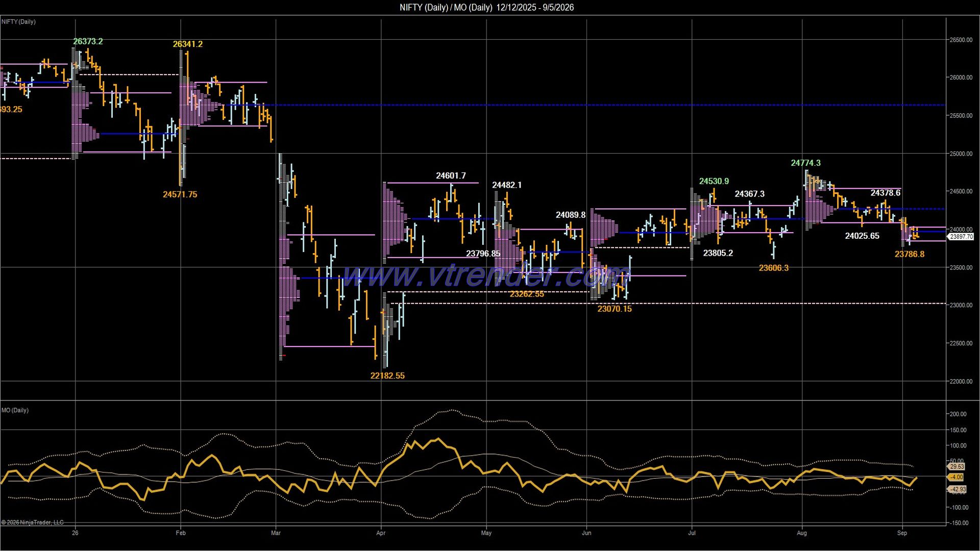Viewport: 980px width, 551px height.
Task: Click the 23606.3 swing low label
Action: click(773, 268)
